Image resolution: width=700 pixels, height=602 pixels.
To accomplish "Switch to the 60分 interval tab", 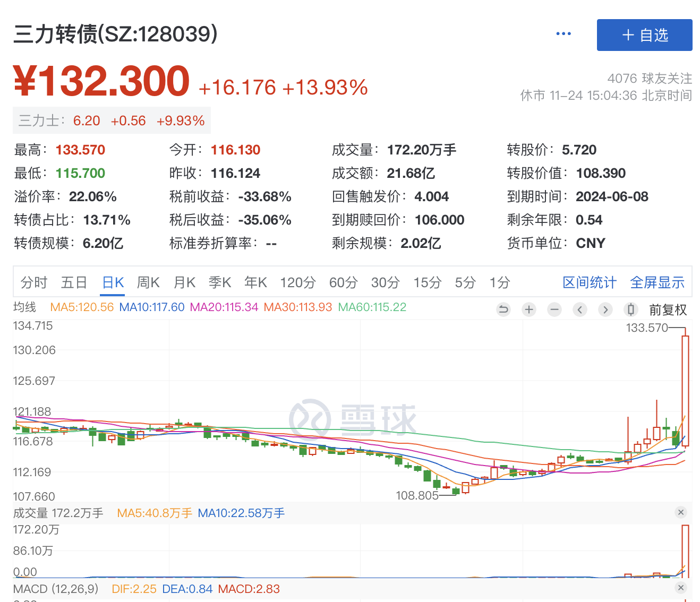I will pyautogui.click(x=343, y=282).
